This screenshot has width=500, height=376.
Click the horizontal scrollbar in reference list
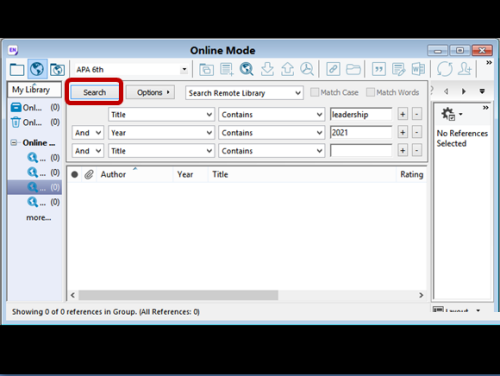coord(178,295)
